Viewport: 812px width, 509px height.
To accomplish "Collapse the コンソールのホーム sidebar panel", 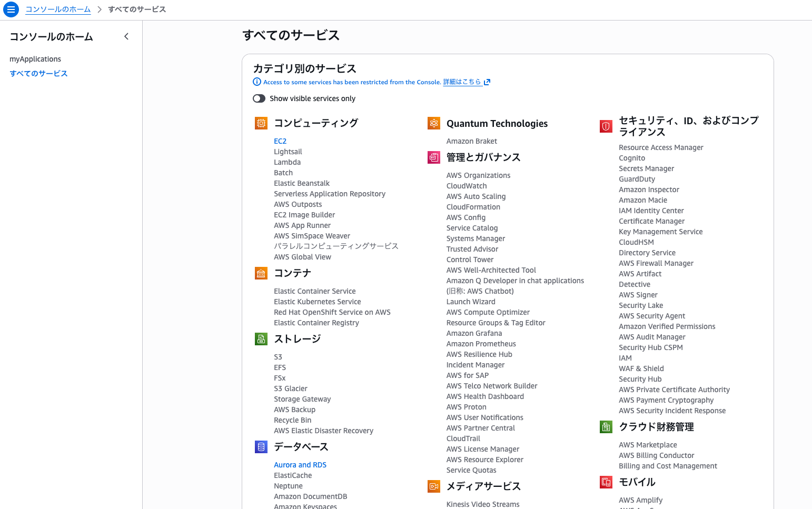I will pos(126,36).
